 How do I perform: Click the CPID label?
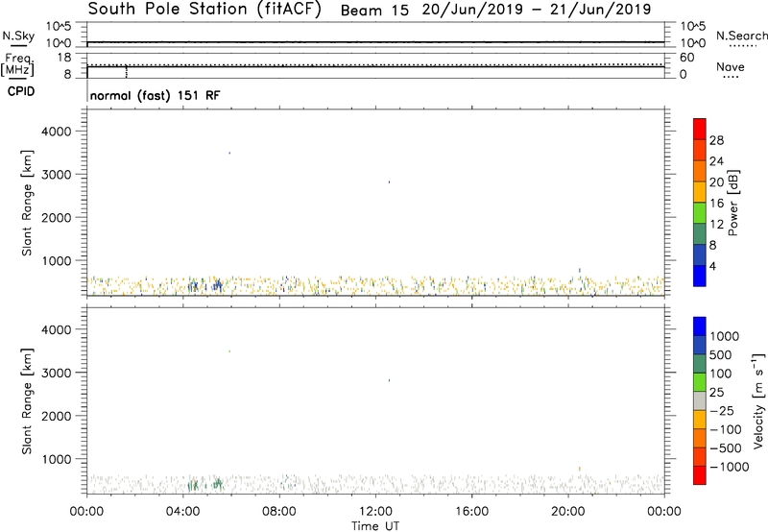coord(21,91)
